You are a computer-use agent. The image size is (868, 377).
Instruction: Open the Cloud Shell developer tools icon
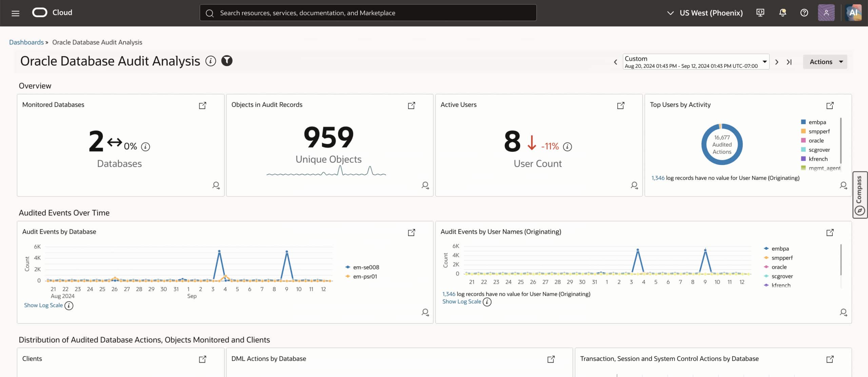pyautogui.click(x=760, y=13)
